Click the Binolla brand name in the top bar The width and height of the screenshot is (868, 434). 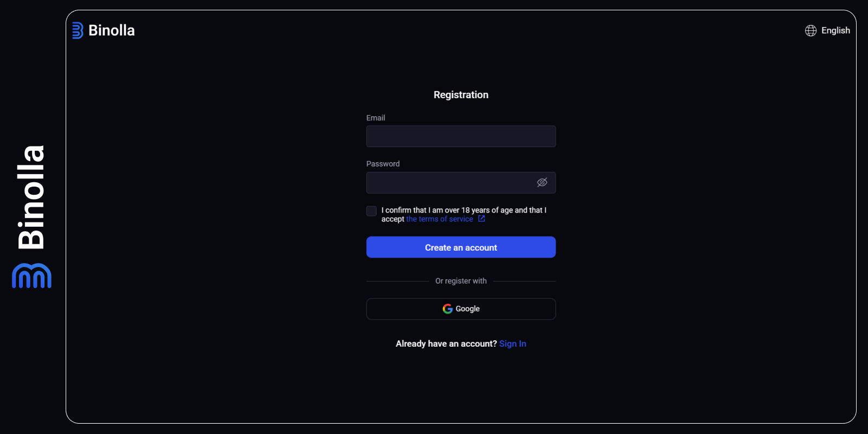112,30
